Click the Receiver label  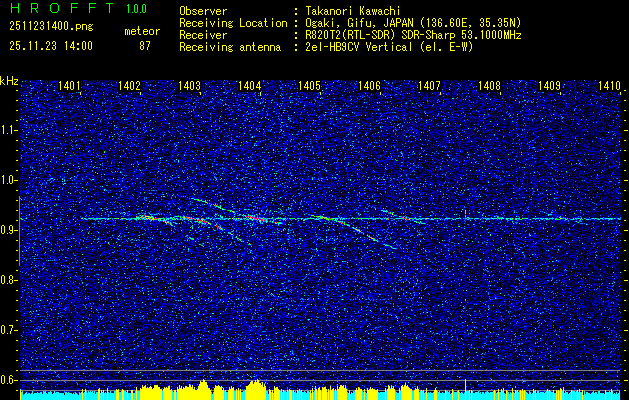(203, 35)
